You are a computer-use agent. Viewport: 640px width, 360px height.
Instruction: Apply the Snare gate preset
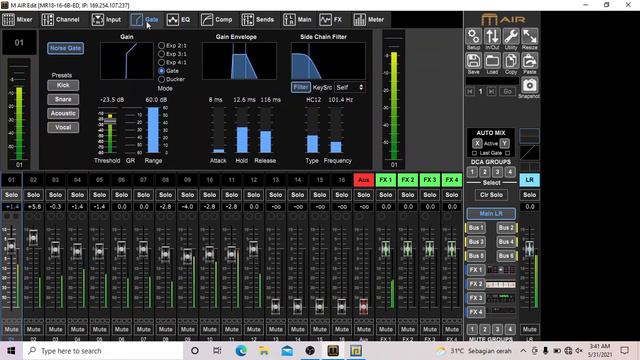coord(63,99)
